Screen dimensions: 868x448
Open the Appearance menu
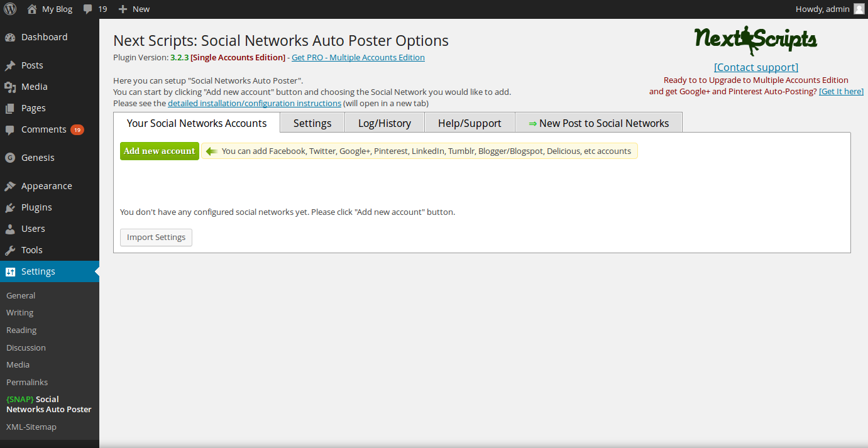47,186
